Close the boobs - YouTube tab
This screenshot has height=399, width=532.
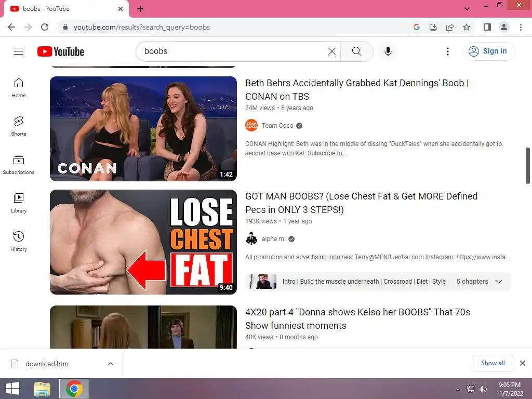point(121,9)
